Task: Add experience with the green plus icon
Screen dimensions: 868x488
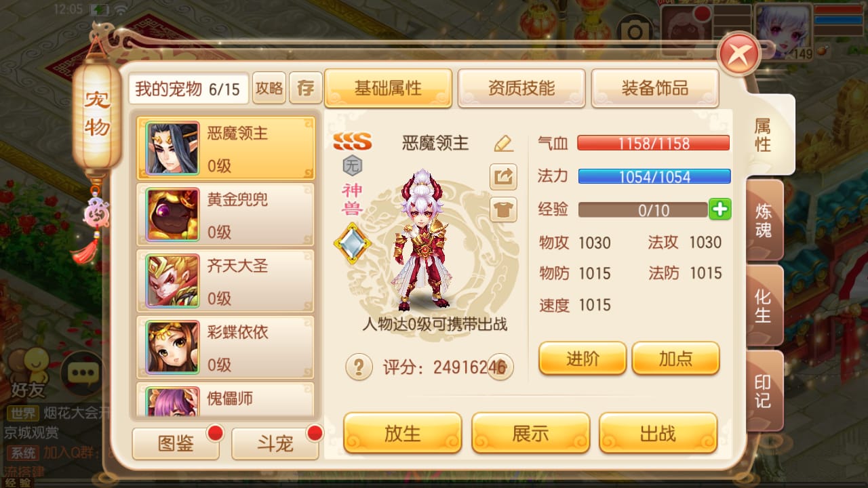Action: [719, 209]
